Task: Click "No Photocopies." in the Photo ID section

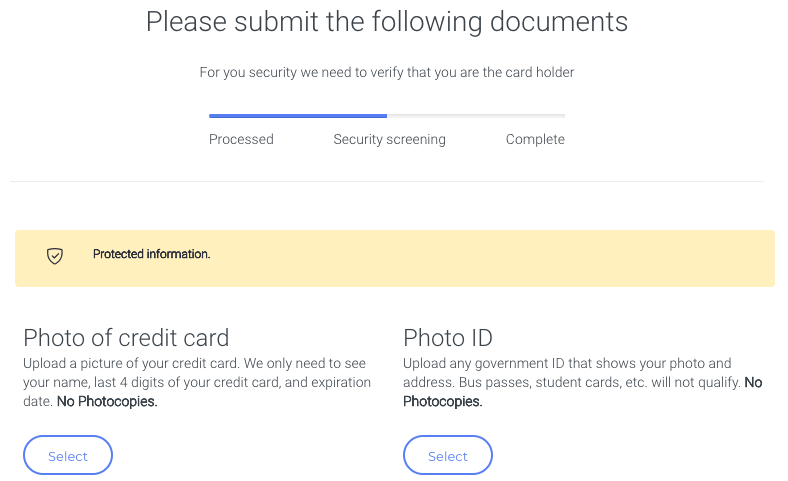Action: (443, 402)
